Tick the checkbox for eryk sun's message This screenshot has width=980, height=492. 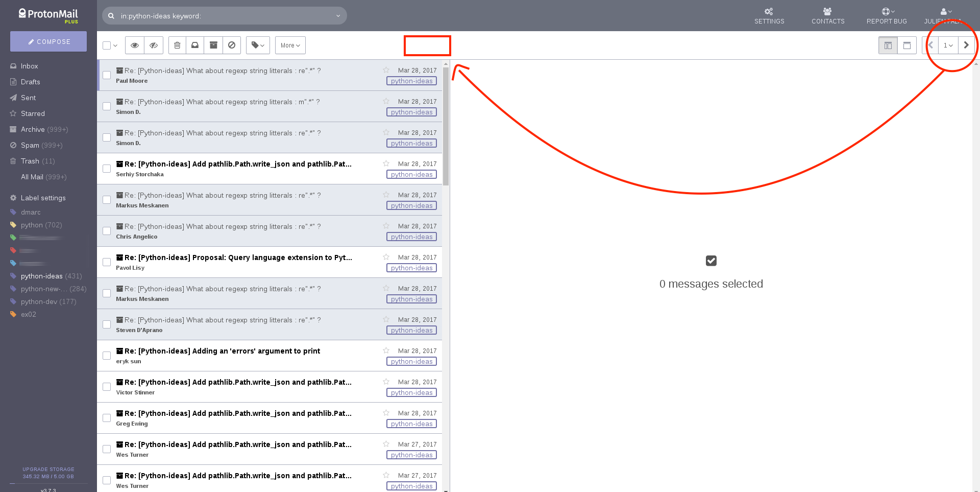[x=107, y=355]
